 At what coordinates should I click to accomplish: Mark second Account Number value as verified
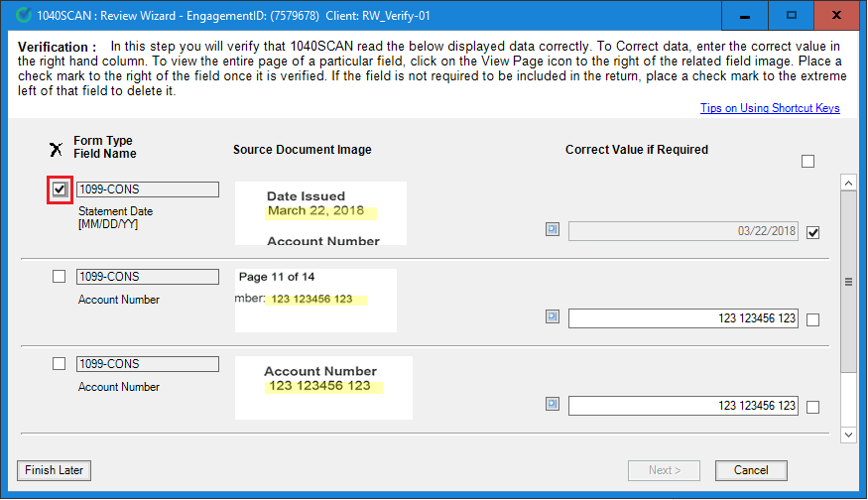tap(813, 407)
